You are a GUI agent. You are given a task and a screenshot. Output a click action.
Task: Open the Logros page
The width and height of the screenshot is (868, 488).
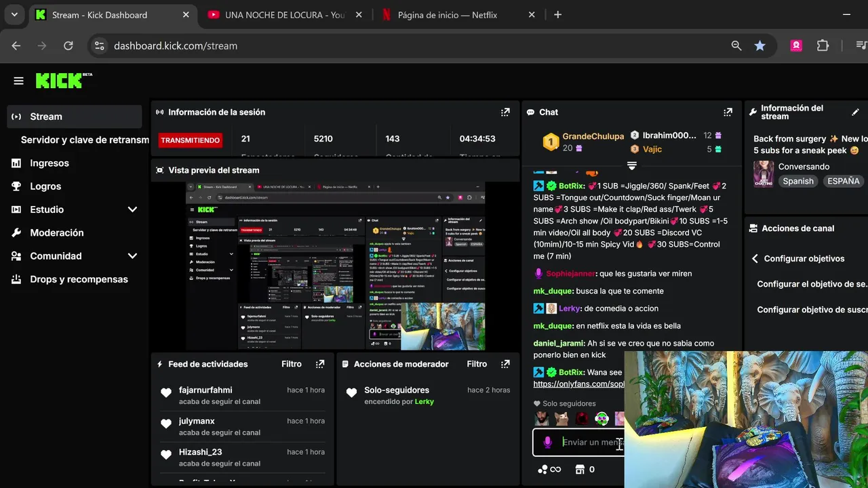45,186
